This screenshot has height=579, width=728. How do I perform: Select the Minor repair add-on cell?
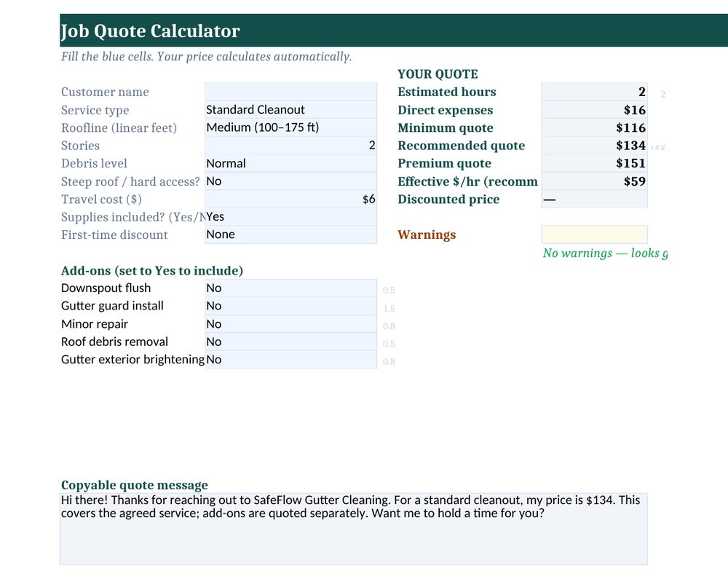[290, 323]
